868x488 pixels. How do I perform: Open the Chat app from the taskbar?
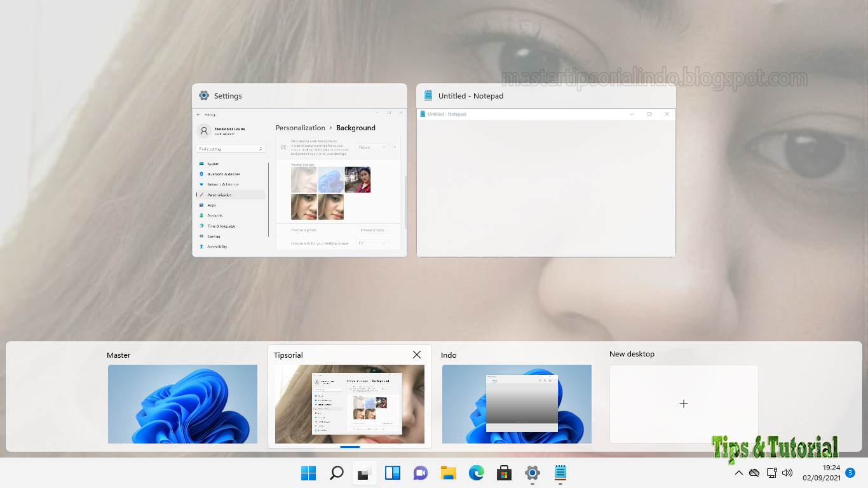[420, 473]
